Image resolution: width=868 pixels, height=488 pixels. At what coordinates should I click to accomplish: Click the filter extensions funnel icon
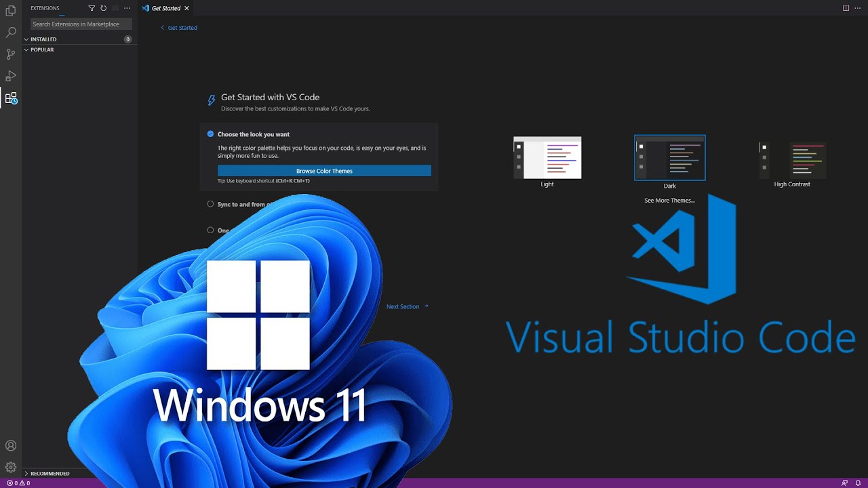pos(92,8)
